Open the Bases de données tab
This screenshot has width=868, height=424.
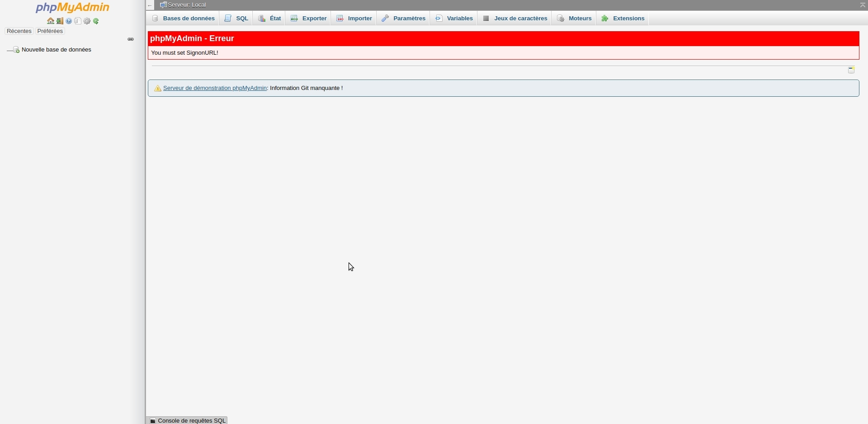[x=183, y=19]
